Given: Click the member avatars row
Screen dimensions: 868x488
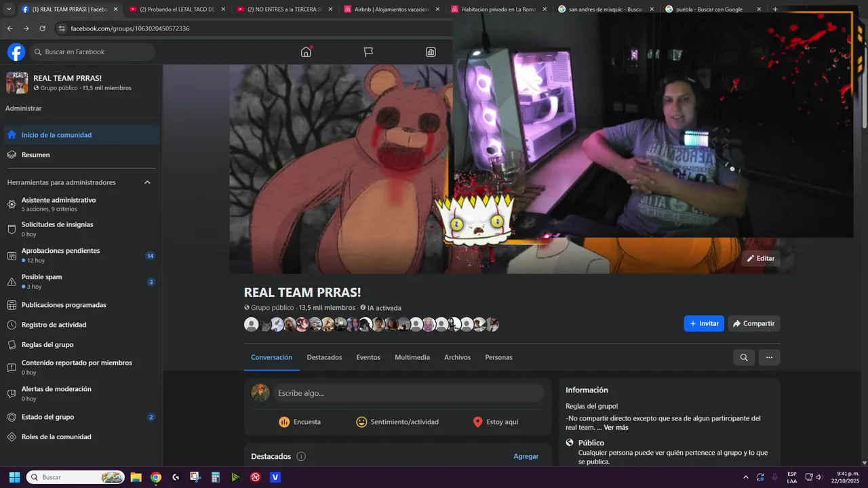Looking at the screenshot, I should point(372,325).
